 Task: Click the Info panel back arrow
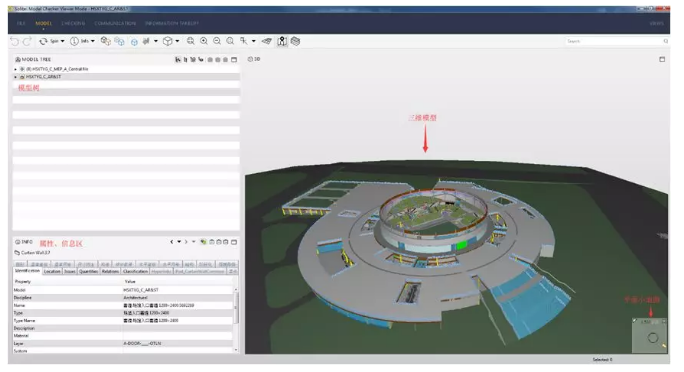point(172,242)
